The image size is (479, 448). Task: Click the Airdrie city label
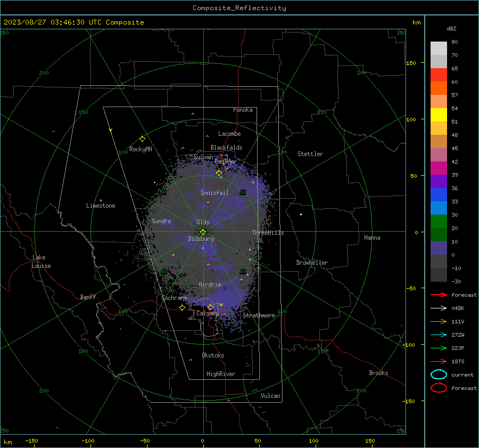pos(210,284)
